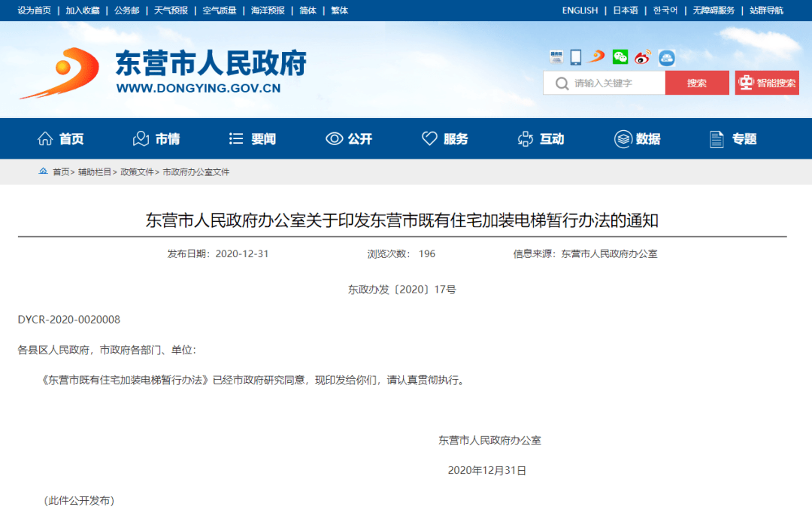
Task: Select the 专题 special topics menu
Action: coord(733,139)
